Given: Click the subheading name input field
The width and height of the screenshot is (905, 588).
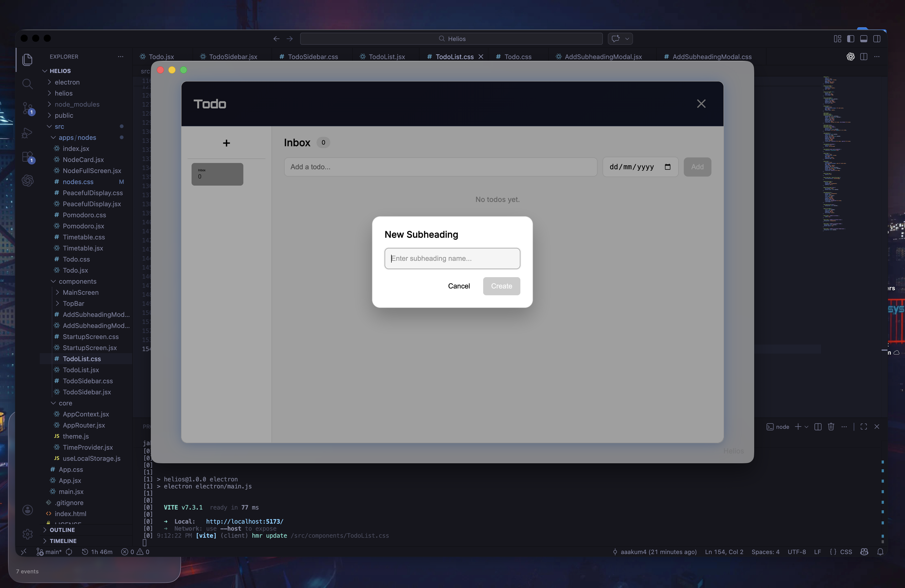Looking at the screenshot, I should click(x=452, y=259).
